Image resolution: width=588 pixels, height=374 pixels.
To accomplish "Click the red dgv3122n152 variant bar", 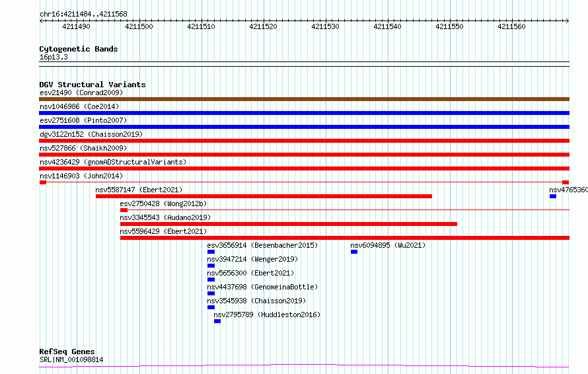I will [x=304, y=141].
